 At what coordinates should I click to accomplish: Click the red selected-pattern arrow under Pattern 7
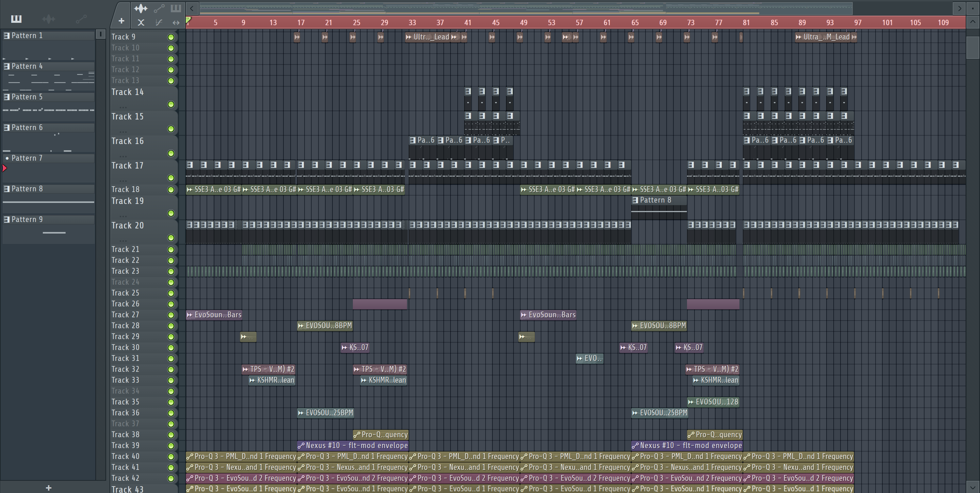4,168
